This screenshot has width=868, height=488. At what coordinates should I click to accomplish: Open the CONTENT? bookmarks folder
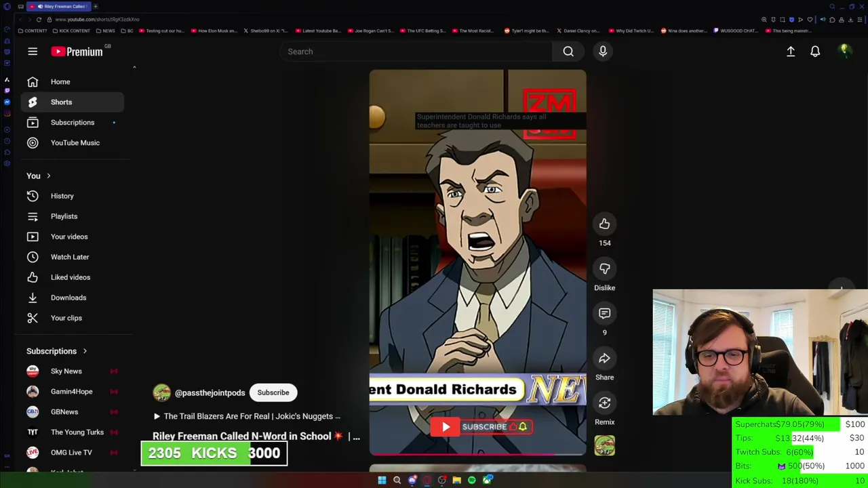tap(34, 30)
